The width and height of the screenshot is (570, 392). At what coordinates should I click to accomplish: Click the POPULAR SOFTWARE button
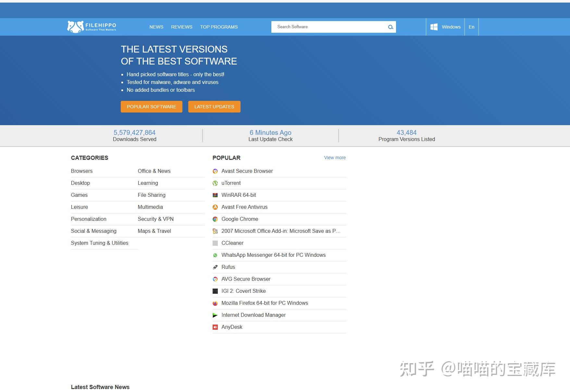click(x=152, y=107)
